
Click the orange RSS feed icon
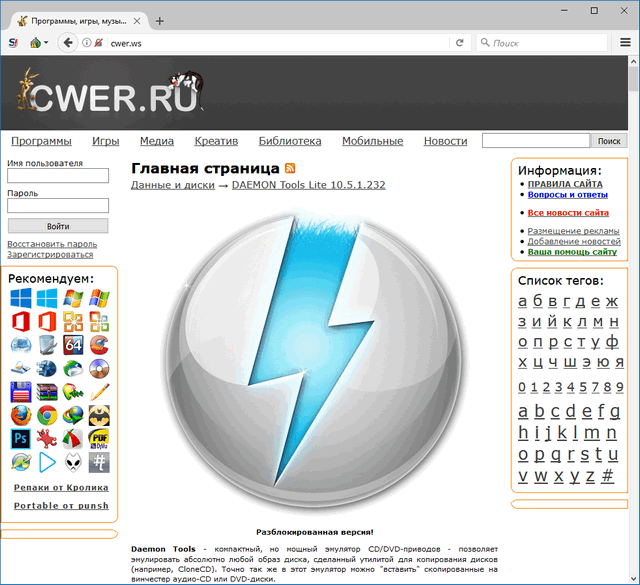[290, 168]
